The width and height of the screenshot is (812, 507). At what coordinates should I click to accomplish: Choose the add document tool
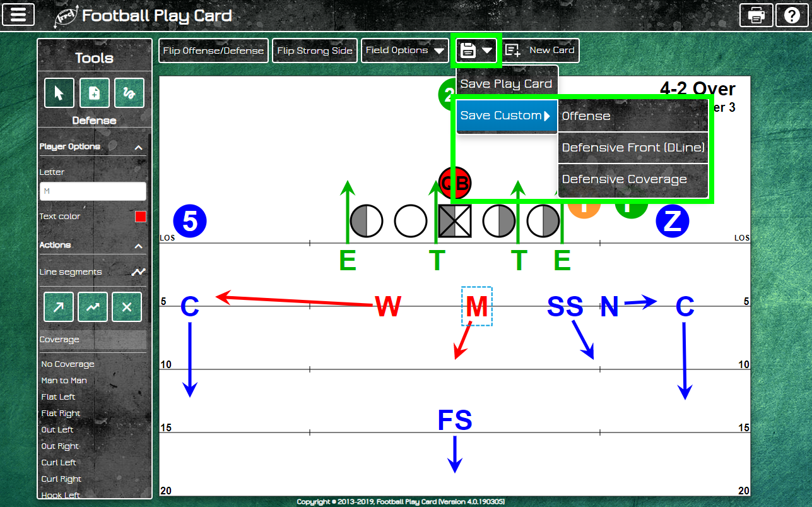[x=94, y=93]
